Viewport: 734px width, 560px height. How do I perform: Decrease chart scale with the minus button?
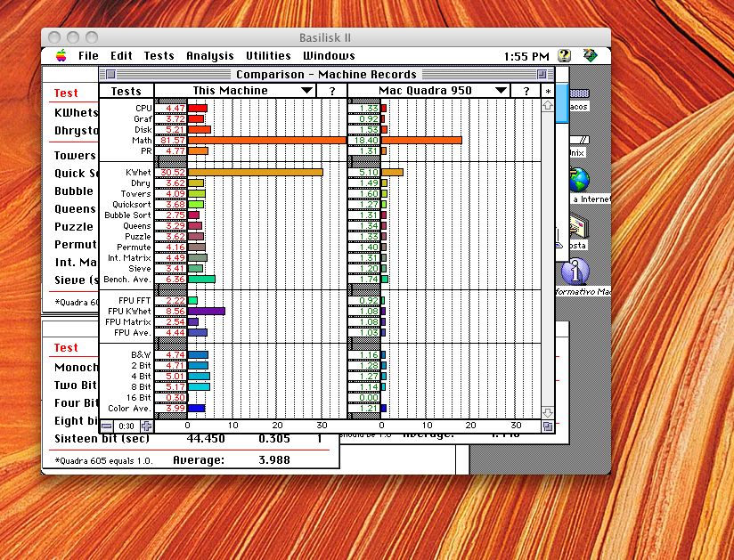click(x=107, y=426)
